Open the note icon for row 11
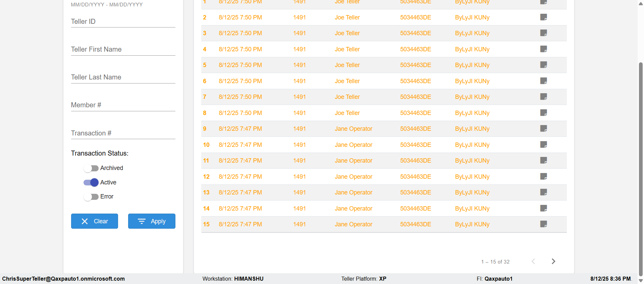This screenshot has width=644, height=284. pos(543,160)
